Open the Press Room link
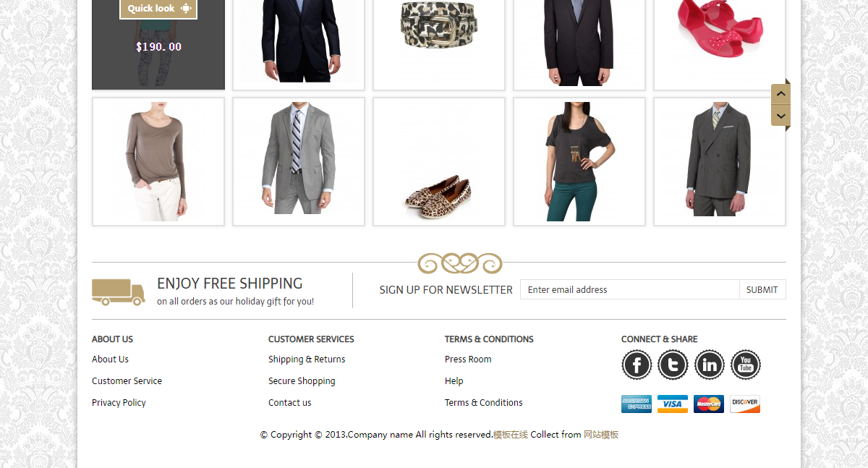This screenshot has height=468, width=868. tap(468, 359)
